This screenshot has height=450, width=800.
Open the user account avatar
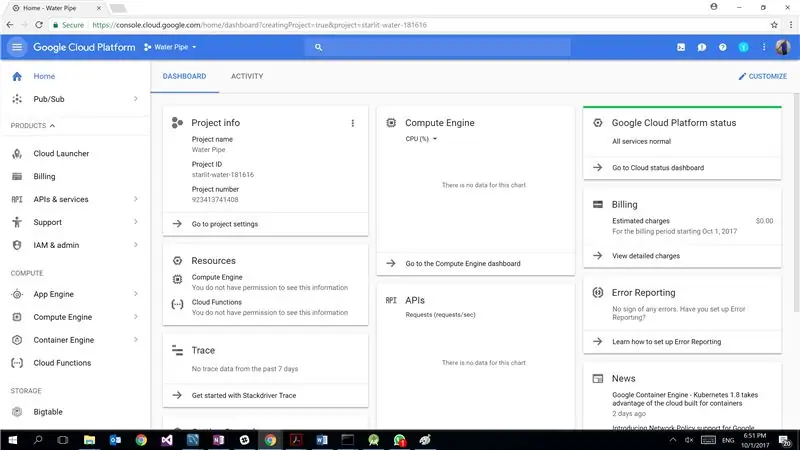[x=783, y=47]
